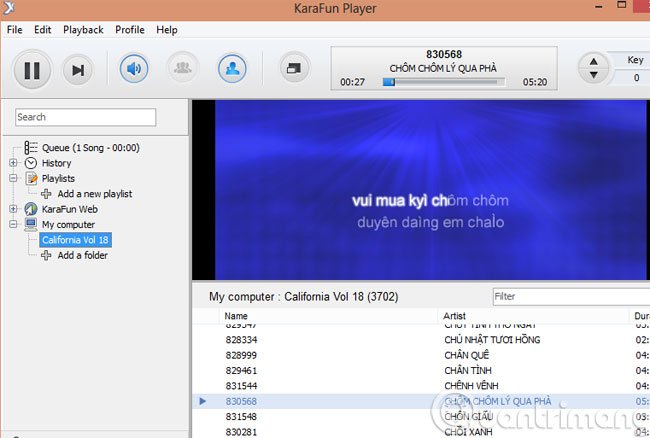Open the dual display window icon

coord(294,68)
